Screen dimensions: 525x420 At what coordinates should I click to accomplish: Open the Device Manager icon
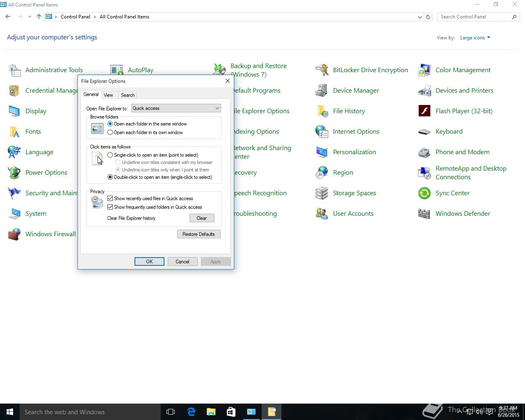point(322,91)
